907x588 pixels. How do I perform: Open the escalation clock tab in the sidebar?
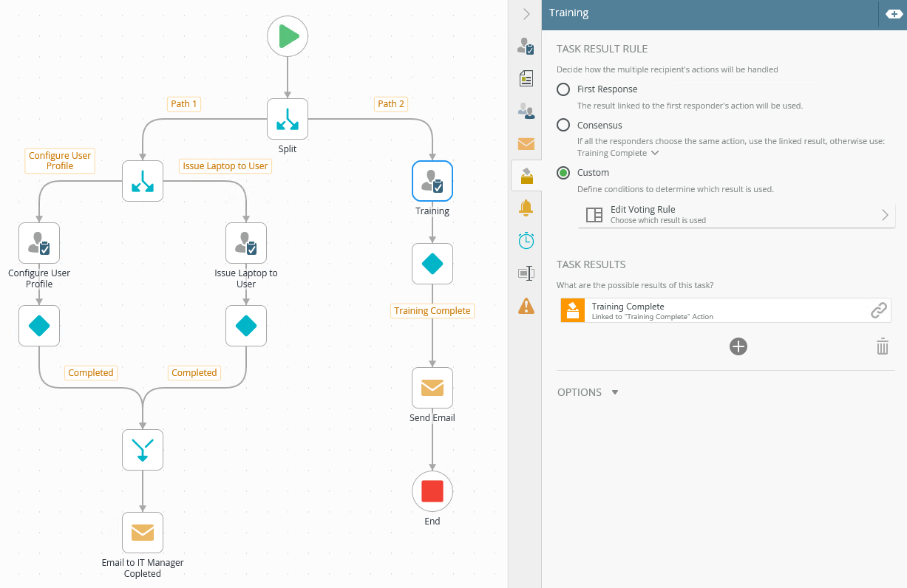click(x=526, y=240)
